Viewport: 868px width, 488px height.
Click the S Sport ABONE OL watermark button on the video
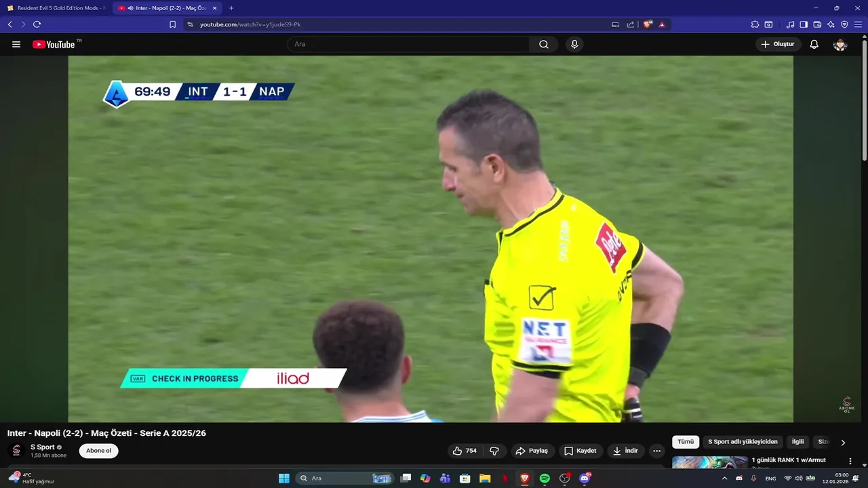(x=846, y=405)
